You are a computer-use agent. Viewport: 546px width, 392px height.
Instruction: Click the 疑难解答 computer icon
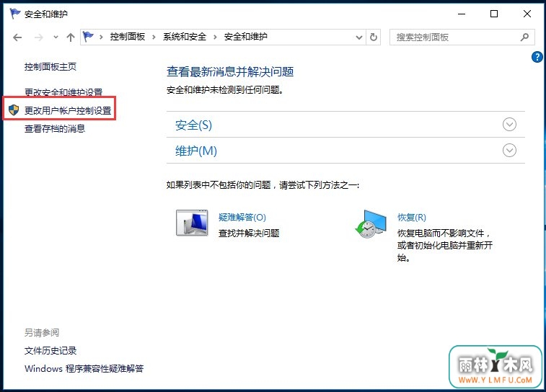(192, 223)
